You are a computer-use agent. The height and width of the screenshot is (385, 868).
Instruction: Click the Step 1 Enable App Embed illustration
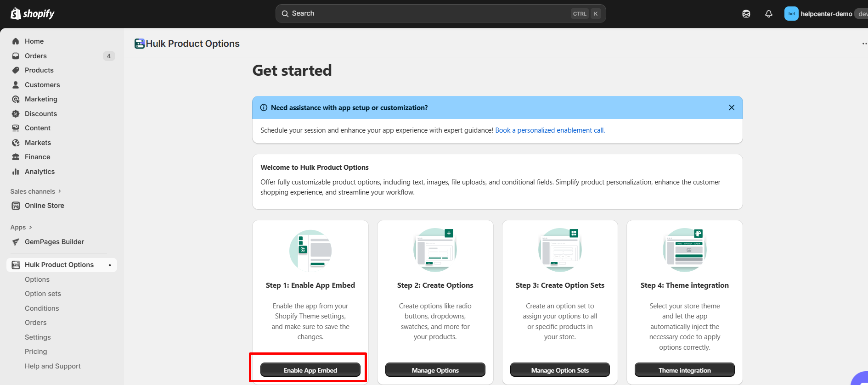point(310,251)
